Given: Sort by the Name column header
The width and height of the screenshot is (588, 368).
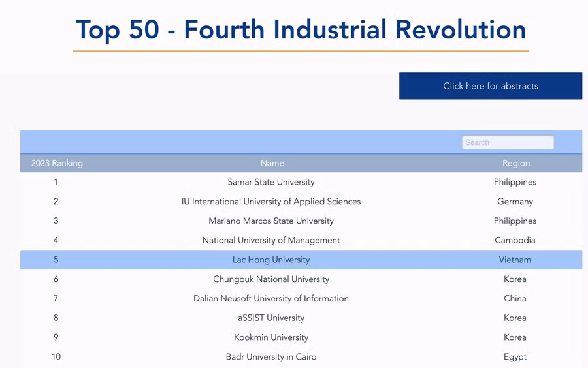Looking at the screenshot, I should click(272, 163).
